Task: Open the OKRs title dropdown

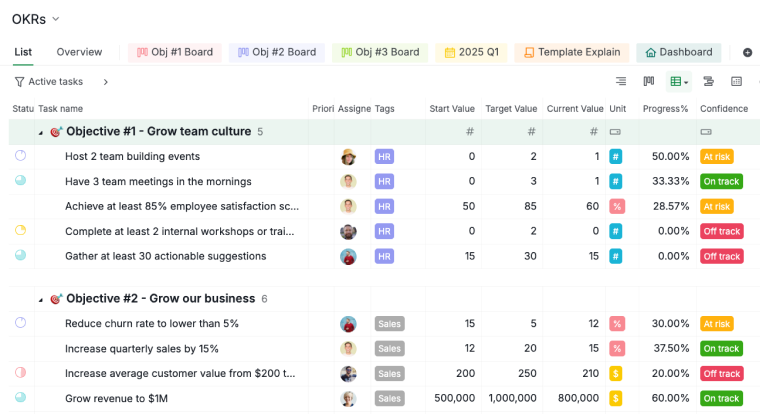Action: click(x=56, y=19)
